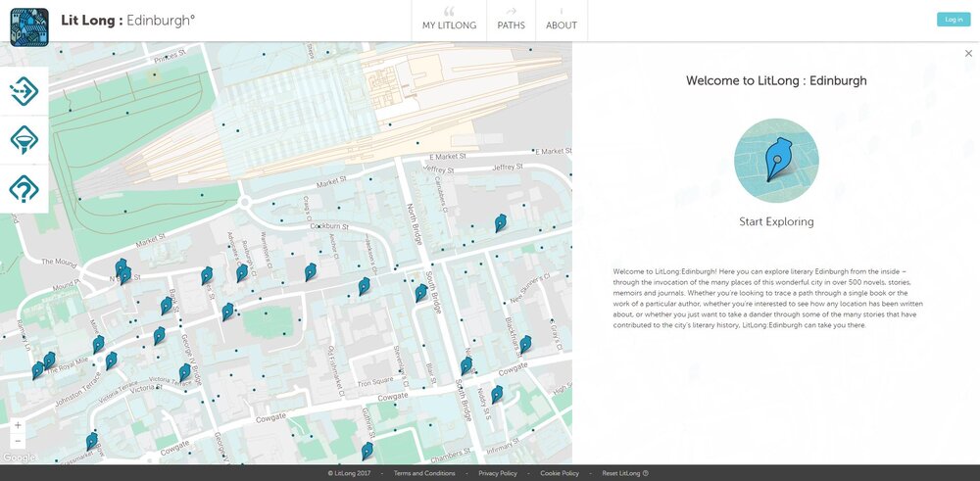Select marker right of The Royal Mile label
Viewport: 980px width, 481px height.
tap(111, 361)
